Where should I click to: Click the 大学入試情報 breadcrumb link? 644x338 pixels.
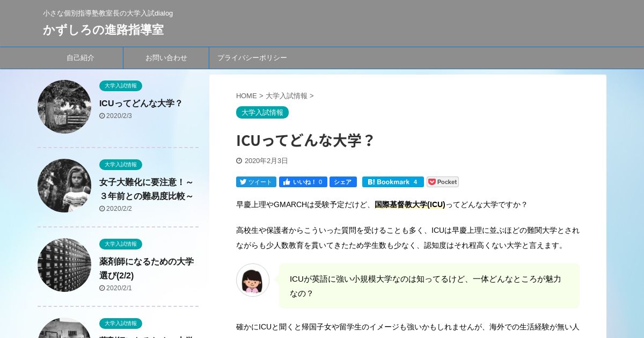click(x=287, y=95)
